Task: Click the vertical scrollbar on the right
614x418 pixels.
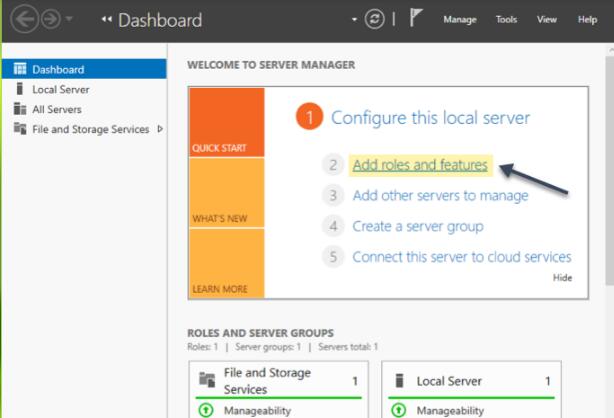Action: click(610, 170)
